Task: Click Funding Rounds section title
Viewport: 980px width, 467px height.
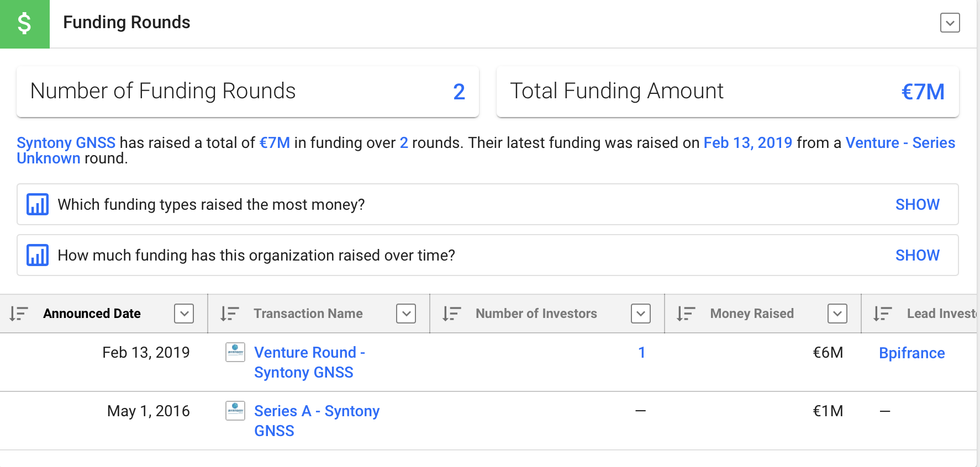Action: tap(127, 22)
